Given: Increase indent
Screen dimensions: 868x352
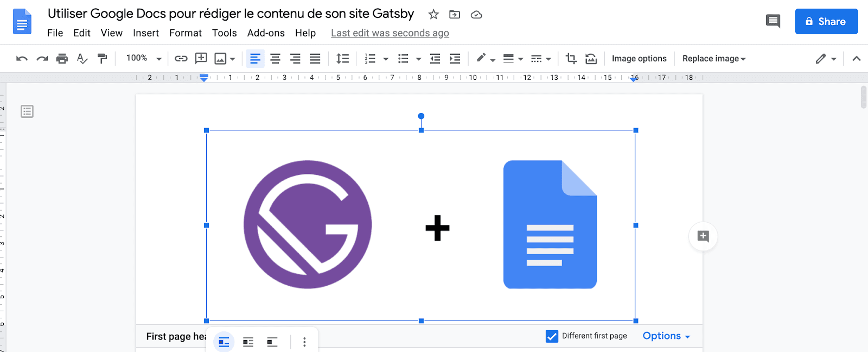Looking at the screenshot, I should pyautogui.click(x=455, y=59).
